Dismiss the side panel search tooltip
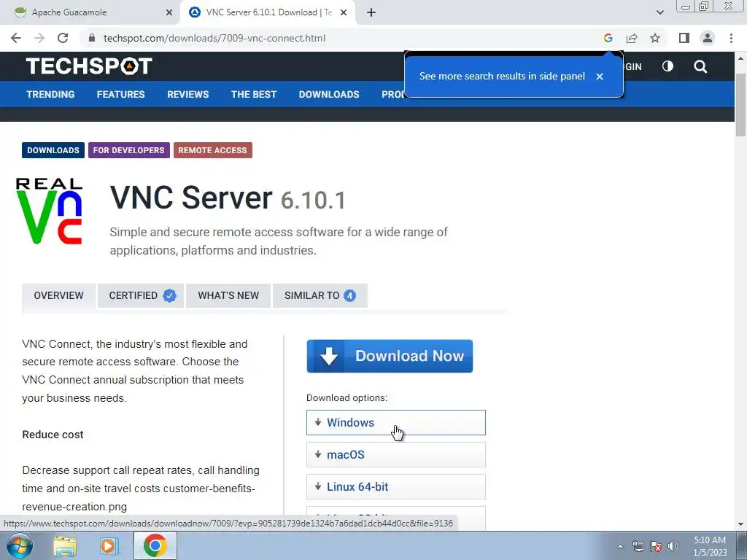The image size is (747, 560). pos(600,76)
